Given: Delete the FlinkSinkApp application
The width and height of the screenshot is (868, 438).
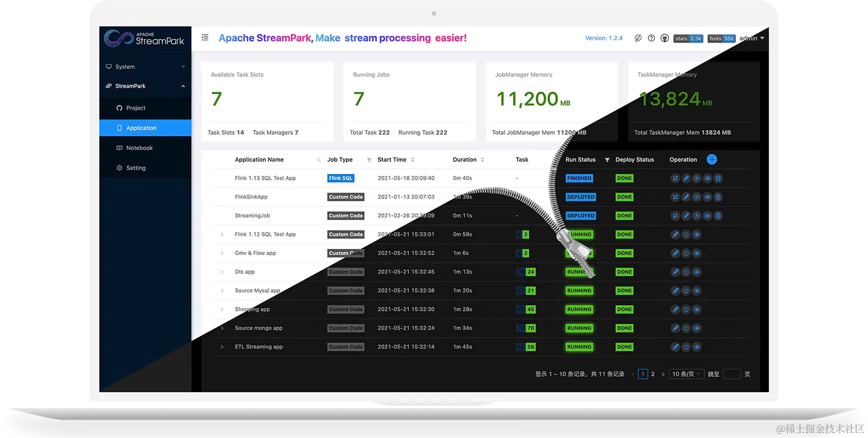Looking at the screenshot, I should [x=718, y=197].
